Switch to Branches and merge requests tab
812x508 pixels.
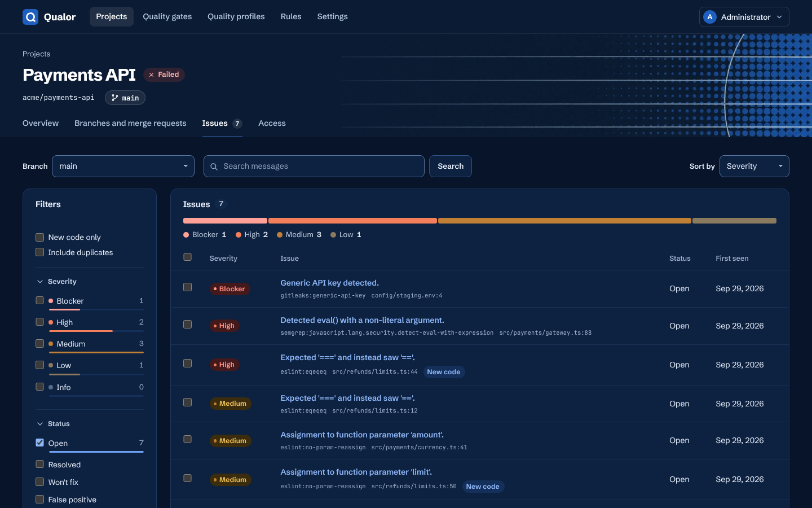coord(130,123)
